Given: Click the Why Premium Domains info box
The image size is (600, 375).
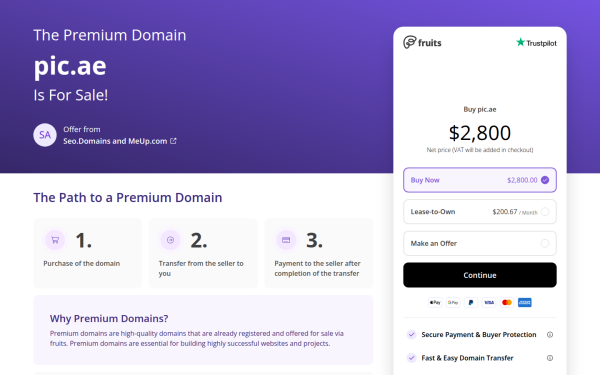Looking at the screenshot, I should click(203, 330).
